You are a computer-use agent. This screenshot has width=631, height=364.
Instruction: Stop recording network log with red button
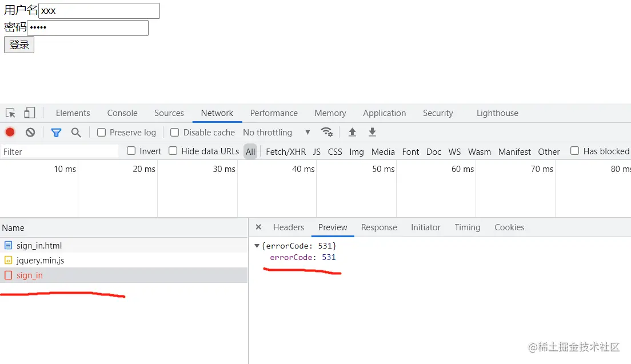pyautogui.click(x=10, y=132)
